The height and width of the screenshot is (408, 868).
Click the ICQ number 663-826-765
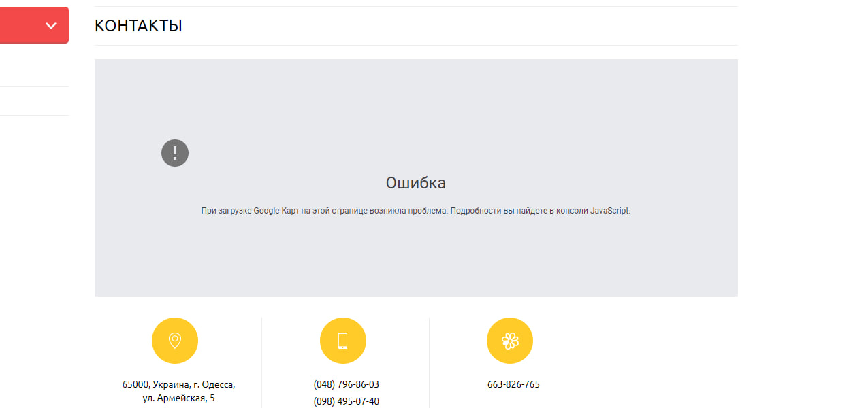click(x=513, y=384)
